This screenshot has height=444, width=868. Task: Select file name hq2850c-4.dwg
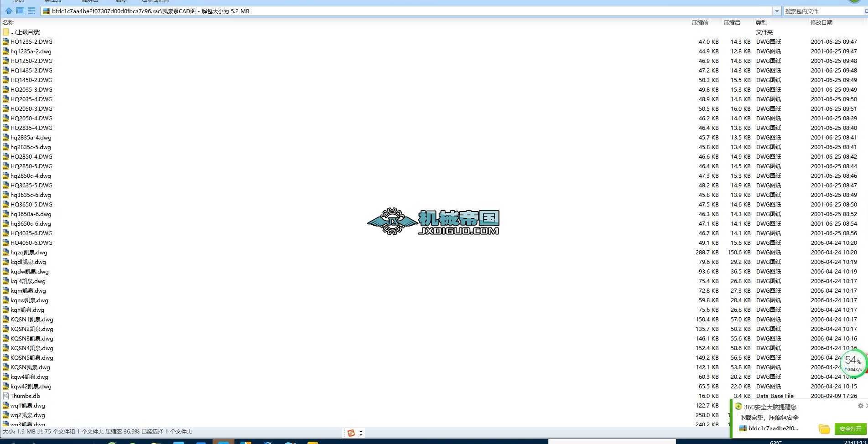[31, 176]
